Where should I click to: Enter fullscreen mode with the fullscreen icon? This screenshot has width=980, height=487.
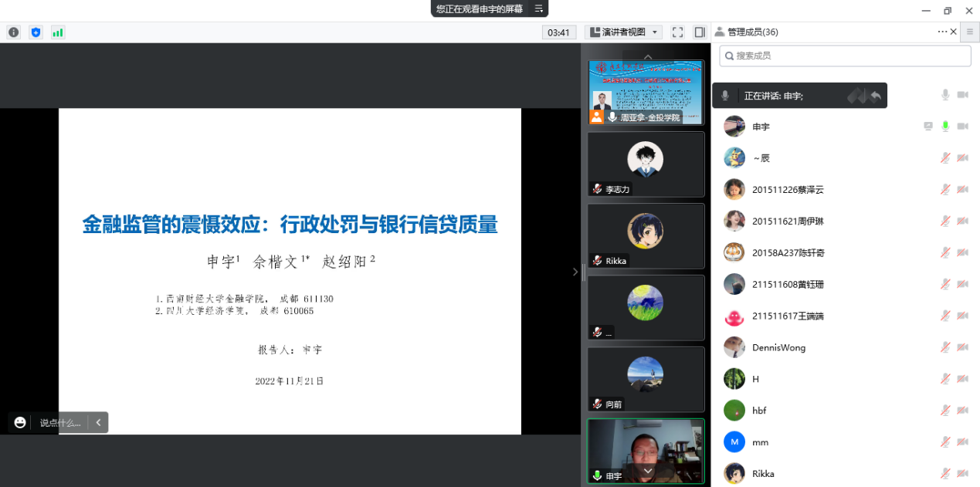677,32
